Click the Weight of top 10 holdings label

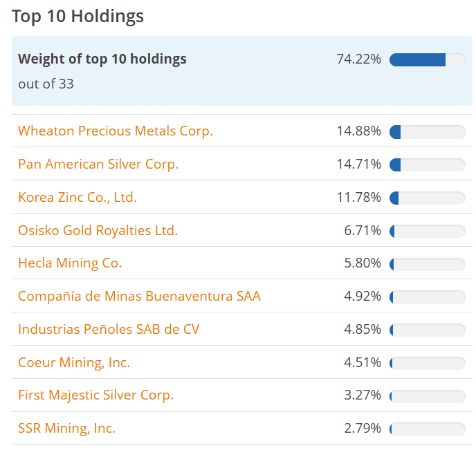pyautogui.click(x=102, y=59)
